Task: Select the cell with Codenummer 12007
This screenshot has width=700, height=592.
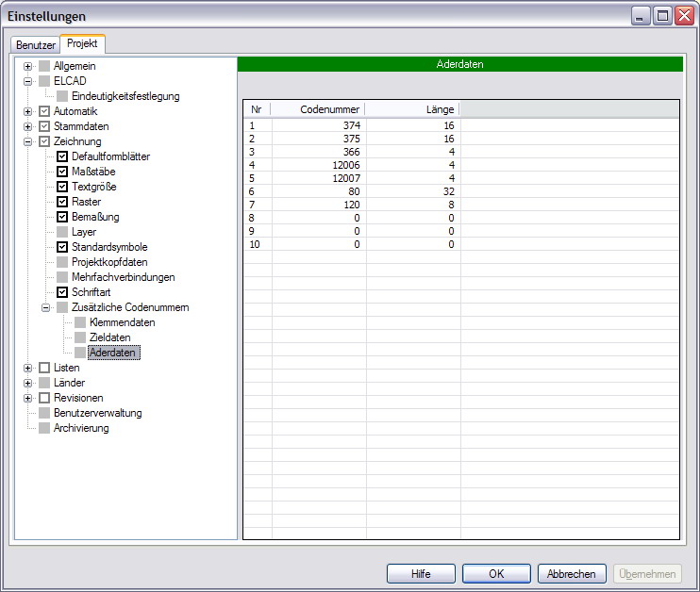Action: [x=319, y=178]
